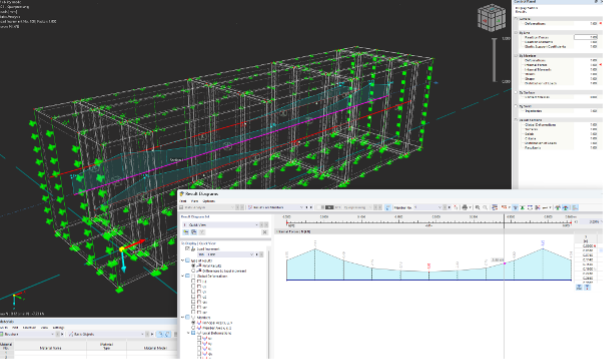Open the View menu in the bottom table panel
Viewport: 604px width, 360px height.
pyautogui.click(x=44, y=328)
